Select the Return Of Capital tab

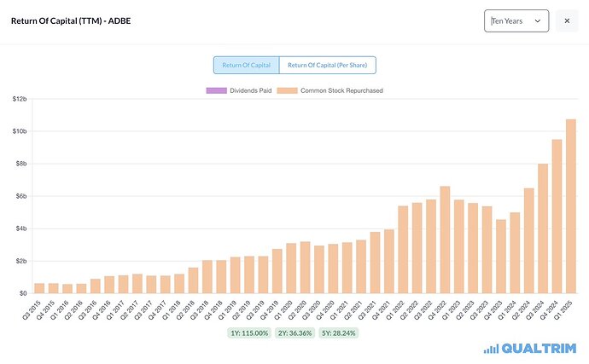(247, 66)
